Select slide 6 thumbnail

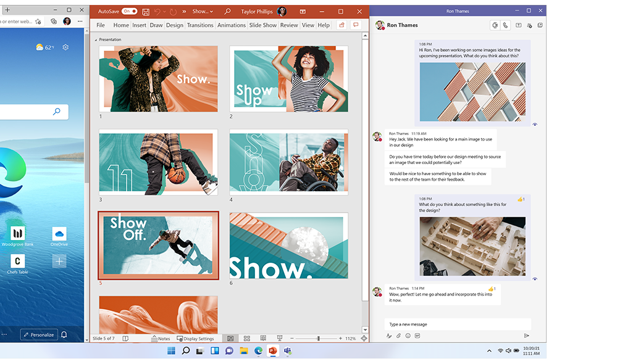click(x=288, y=246)
